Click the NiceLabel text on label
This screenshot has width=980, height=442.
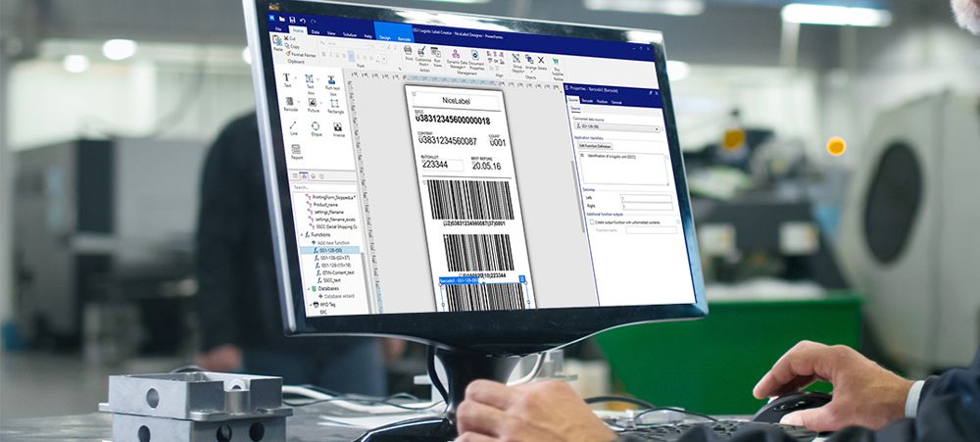click(457, 100)
